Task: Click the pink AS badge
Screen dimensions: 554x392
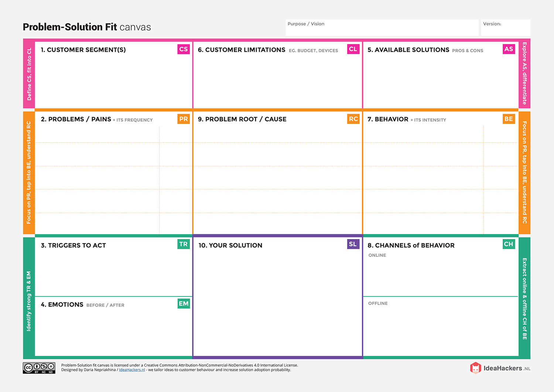Action: pos(509,49)
